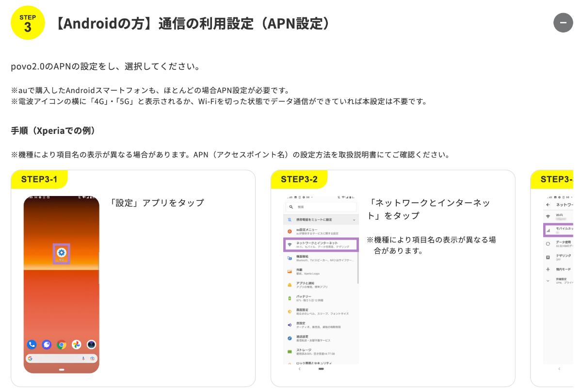Tap the back arrow in network settings header

(x=548, y=204)
